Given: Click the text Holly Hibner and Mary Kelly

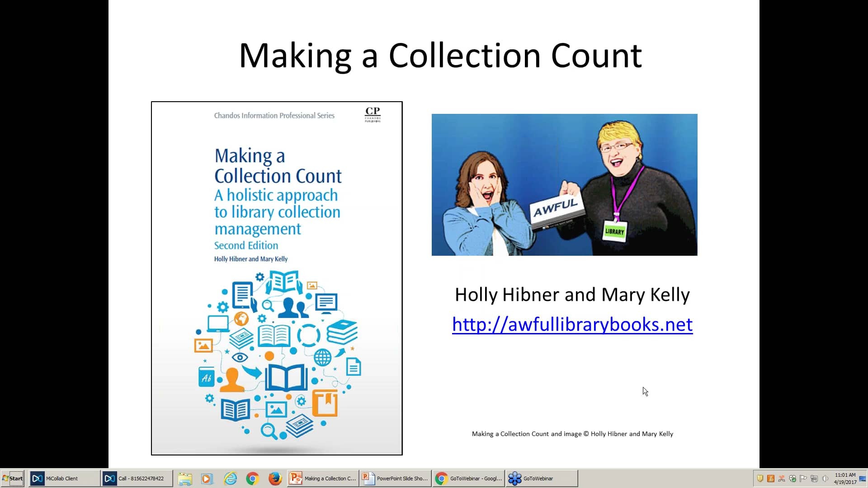Looking at the screenshot, I should pyautogui.click(x=572, y=295).
